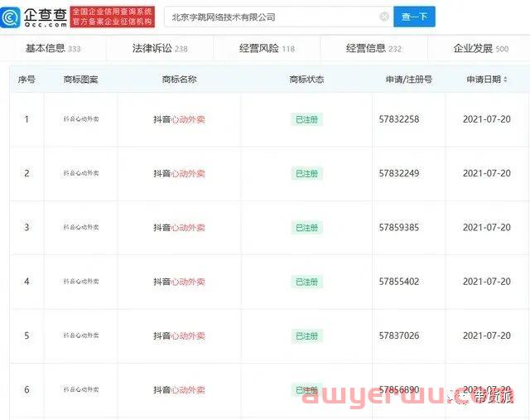Open 抖音心动外卖 trademark name in row 2

click(179, 173)
